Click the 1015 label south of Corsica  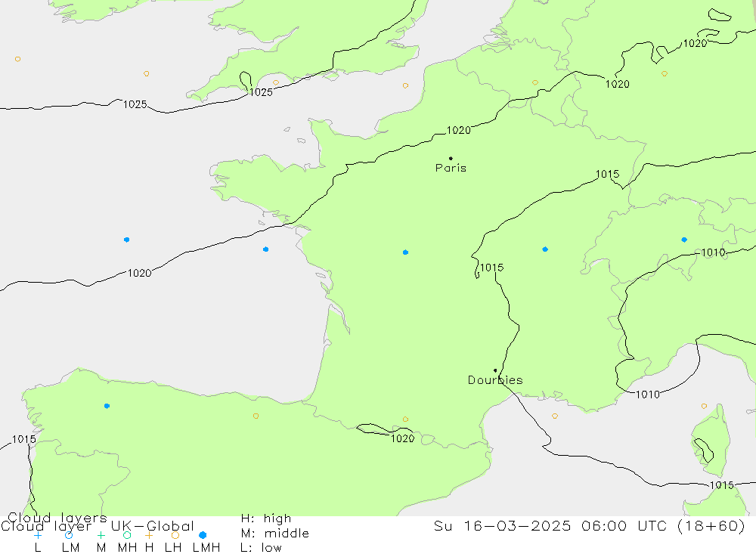(722, 485)
